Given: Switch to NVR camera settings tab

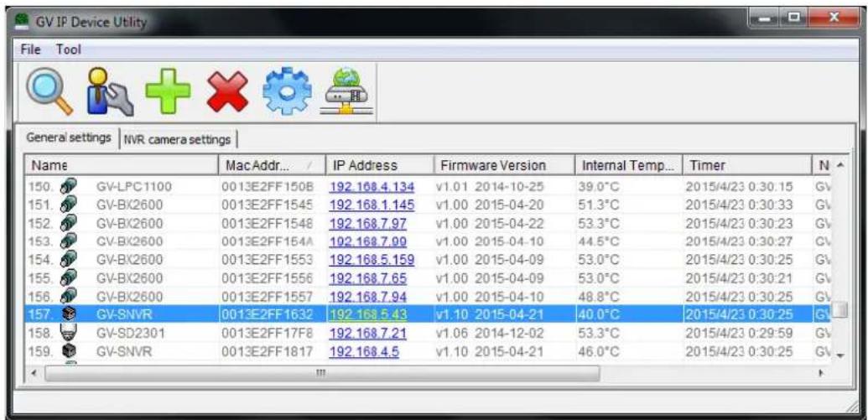Looking at the screenshot, I should click(x=177, y=139).
